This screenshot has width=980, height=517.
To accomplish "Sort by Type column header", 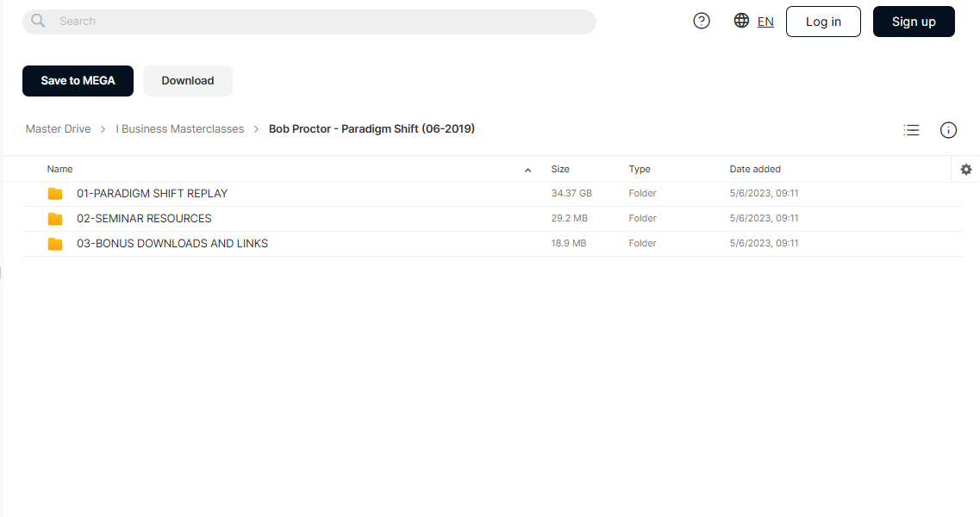I will [x=640, y=170].
